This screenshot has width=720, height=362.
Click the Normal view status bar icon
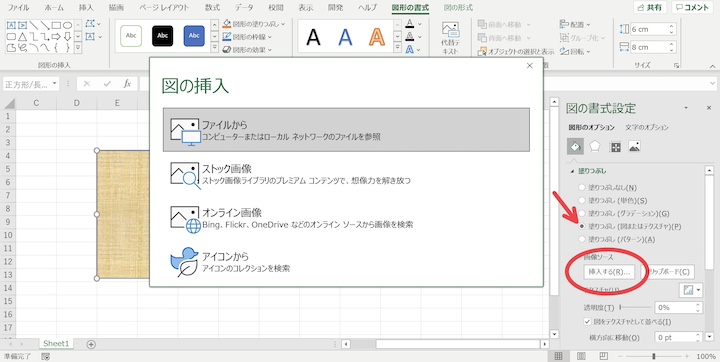pos(558,356)
